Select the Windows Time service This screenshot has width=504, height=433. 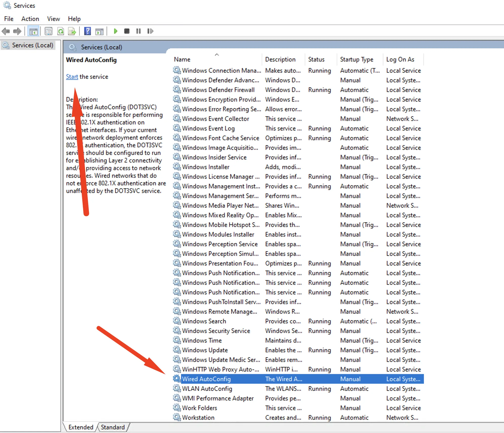(x=298, y=340)
